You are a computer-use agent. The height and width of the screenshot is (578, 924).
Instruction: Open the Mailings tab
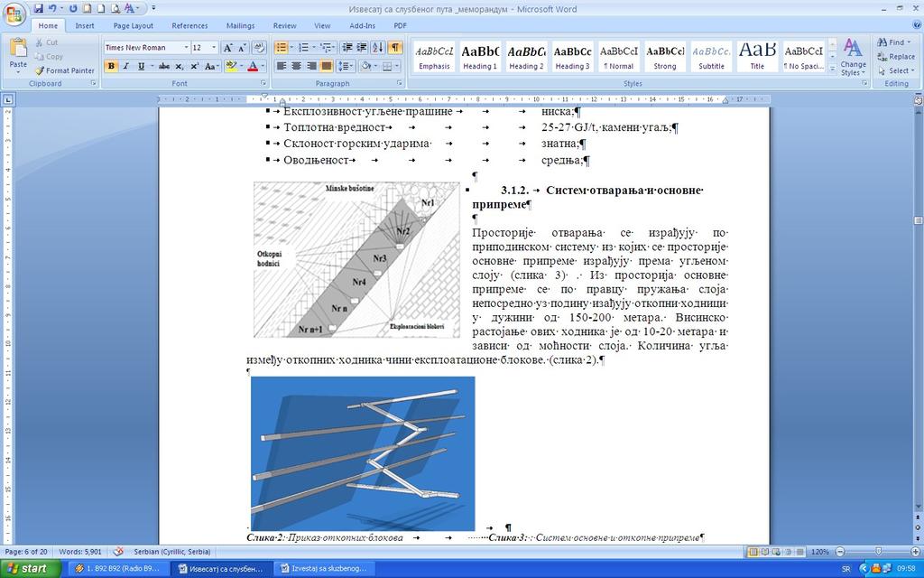(x=240, y=26)
